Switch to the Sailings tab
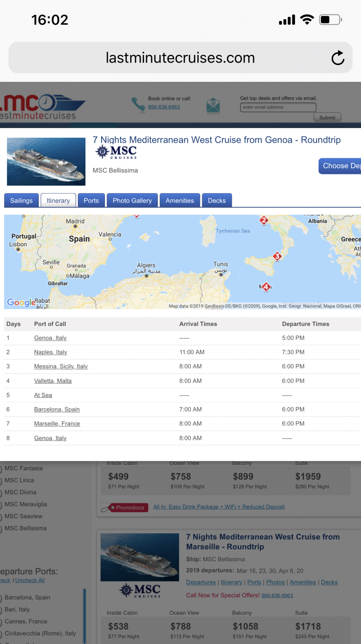Screen dimensions: 361x644 click(x=21, y=201)
